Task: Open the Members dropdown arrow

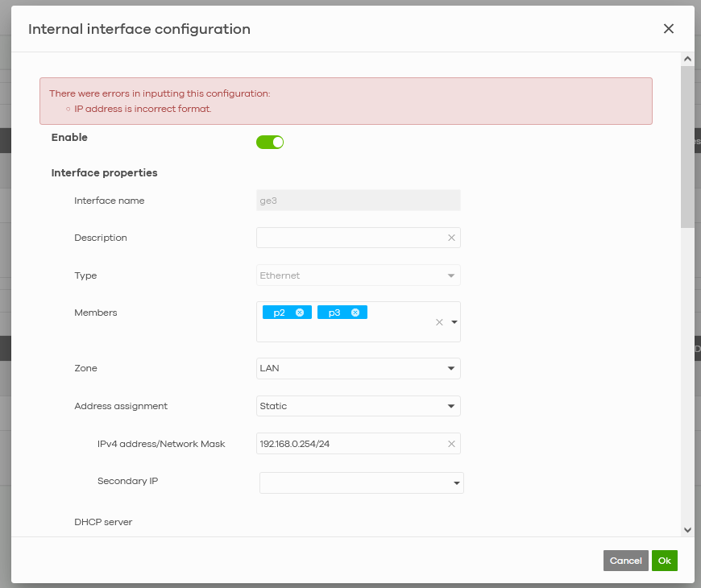Action: tap(454, 322)
